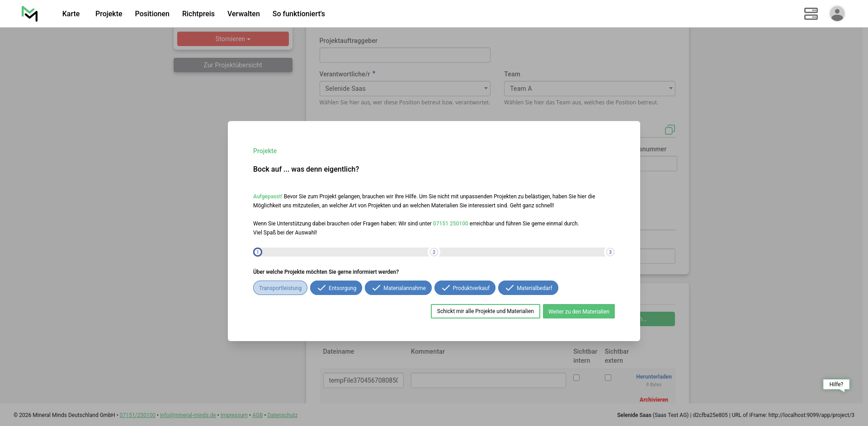Open the Hilfe? chat bubble
Viewport: 868px width, 426px height.
[836, 384]
